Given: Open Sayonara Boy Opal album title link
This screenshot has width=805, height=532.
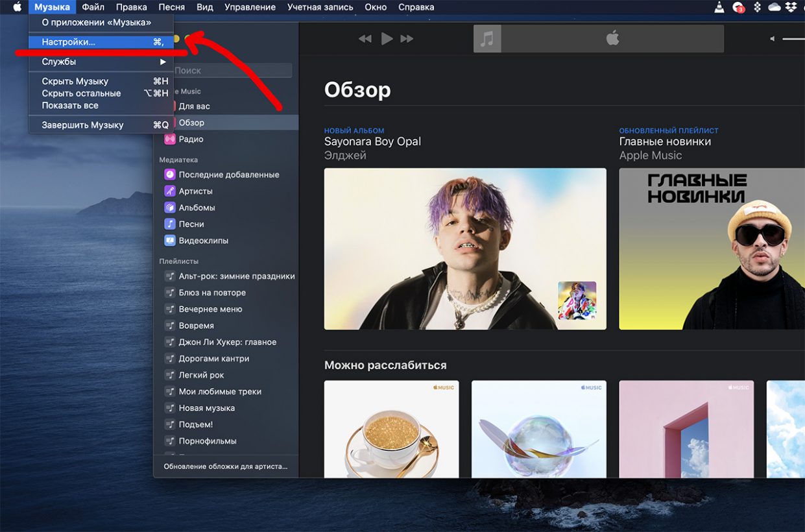Looking at the screenshot, I should click(372, 141).
